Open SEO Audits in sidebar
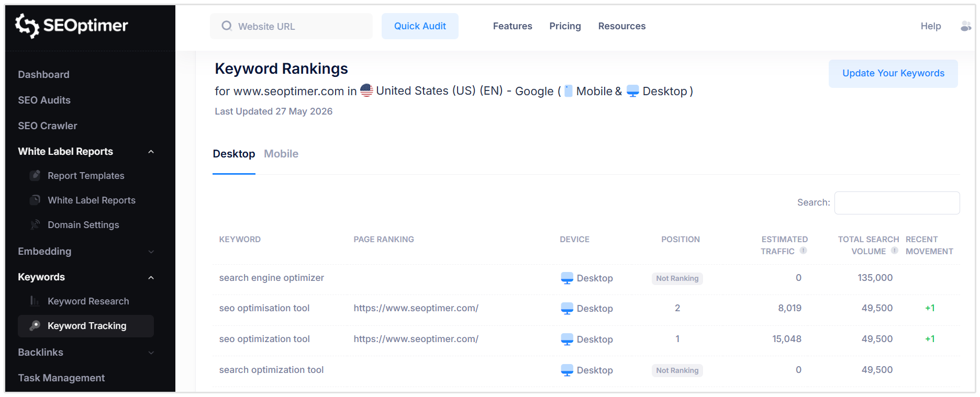 point(44,100)
